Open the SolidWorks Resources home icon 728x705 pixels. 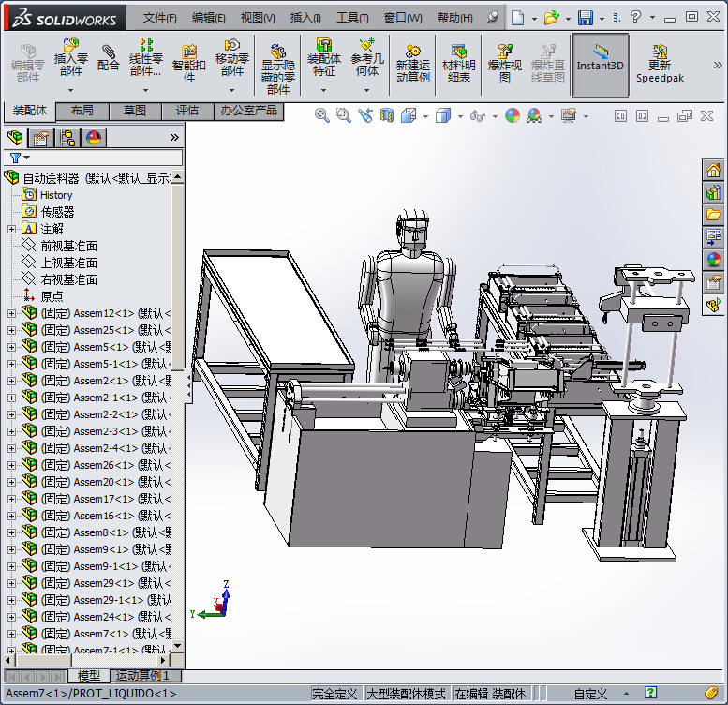coord(714,171)
